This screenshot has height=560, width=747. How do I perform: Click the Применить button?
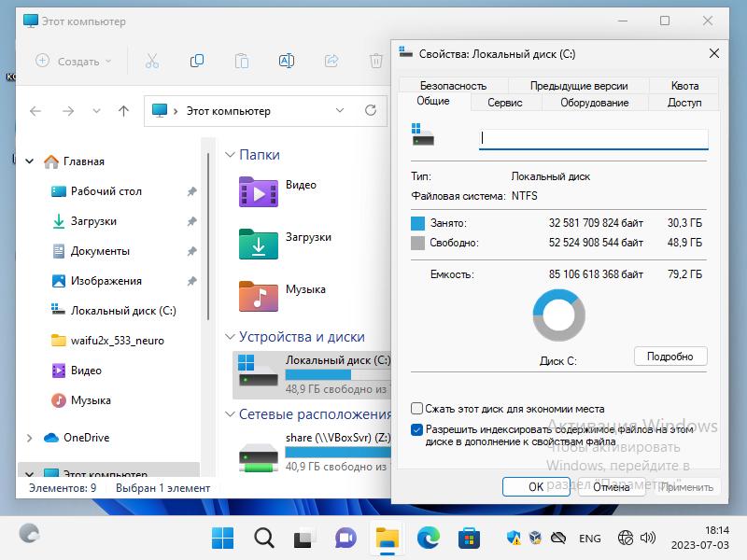click(687, 486)
